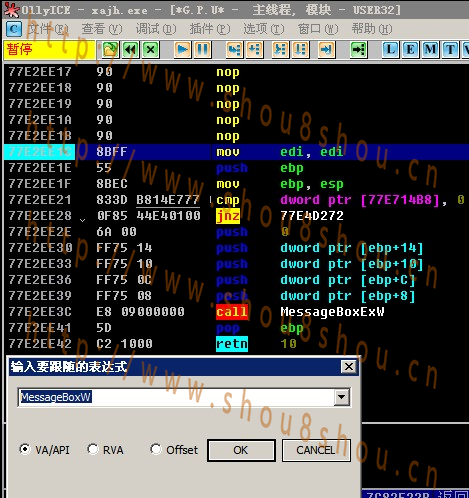The image size is (469, 498).
Task: Select the RVA radio button
Action: (93, 449)
